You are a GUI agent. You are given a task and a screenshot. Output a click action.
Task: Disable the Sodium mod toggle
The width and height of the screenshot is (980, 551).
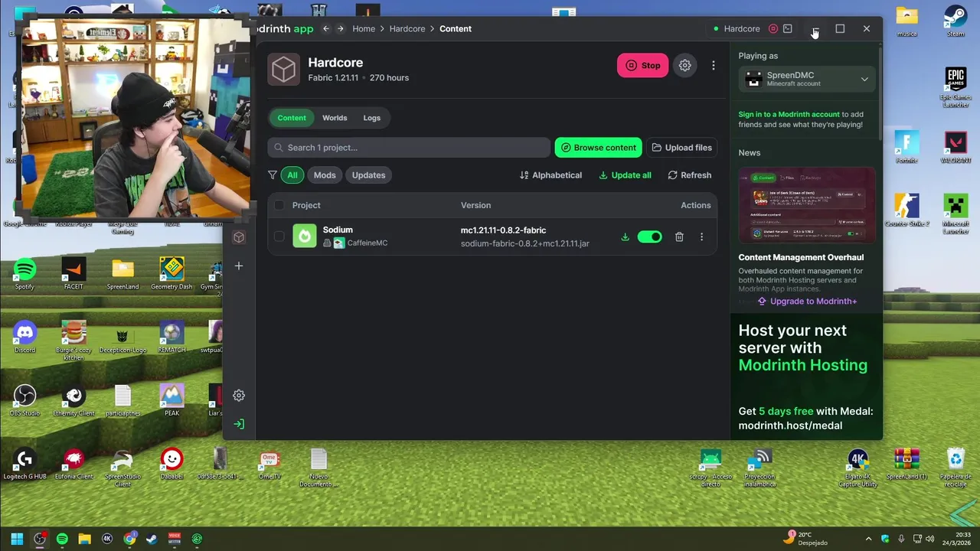649,236
